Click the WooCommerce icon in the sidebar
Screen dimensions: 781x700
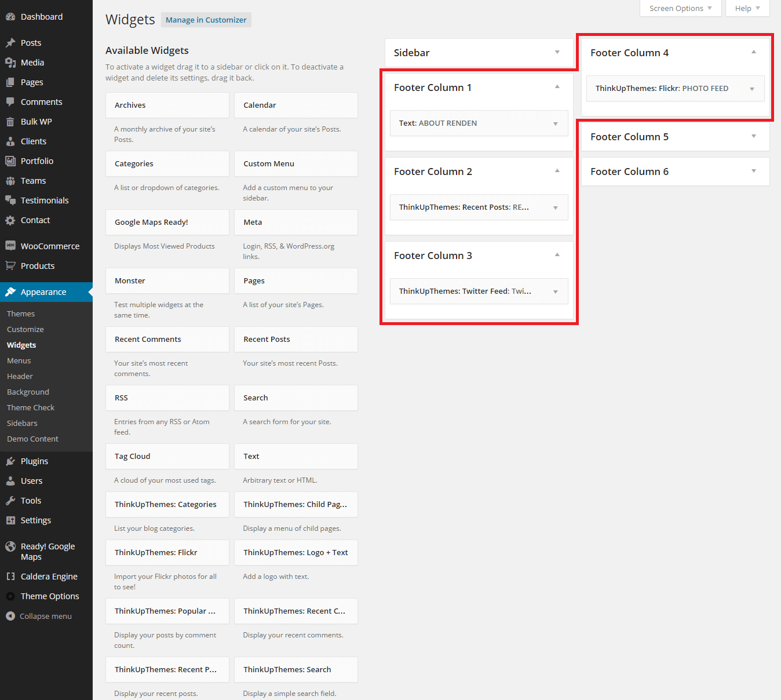(x=10, y=246)
